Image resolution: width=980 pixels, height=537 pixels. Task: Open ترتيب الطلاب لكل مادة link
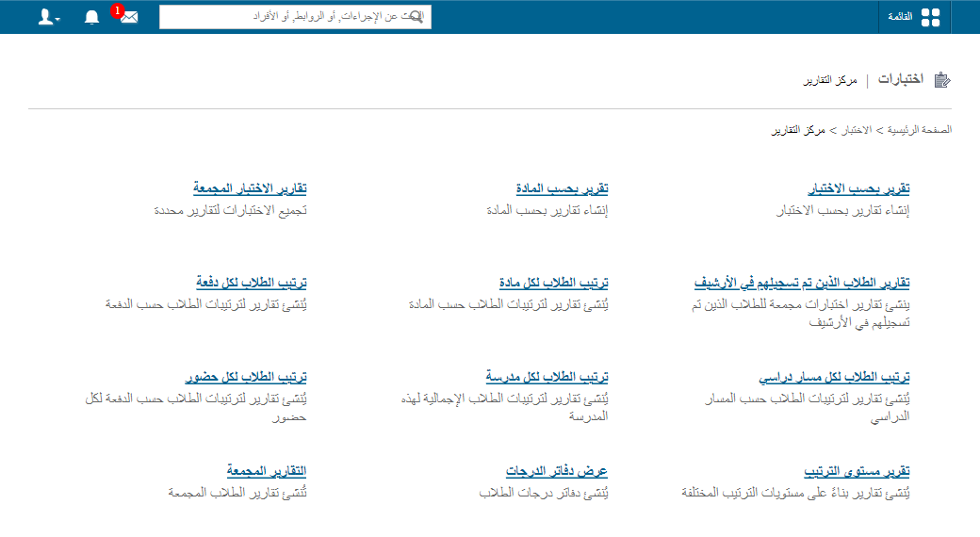tap(554, 283)
